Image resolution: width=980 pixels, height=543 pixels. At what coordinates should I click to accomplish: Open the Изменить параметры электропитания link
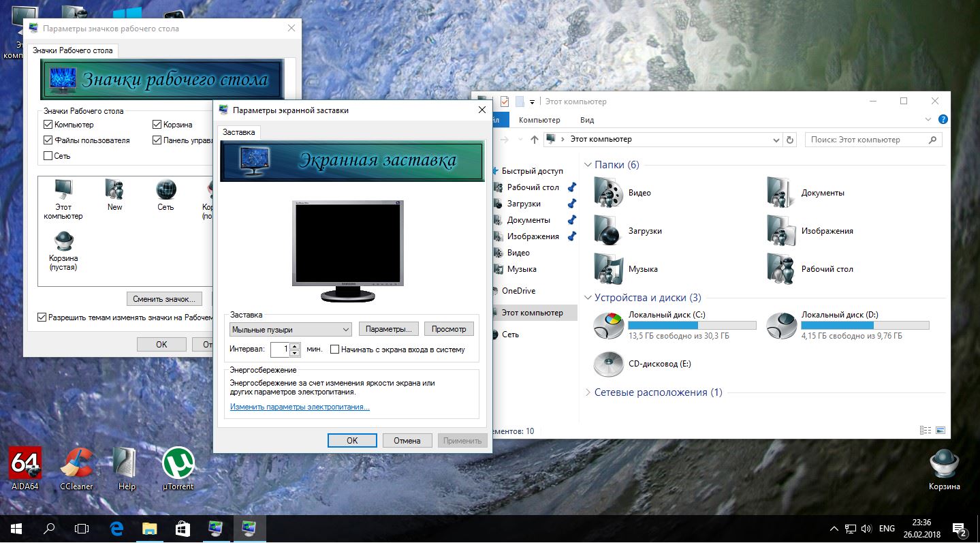pos(300,407)
